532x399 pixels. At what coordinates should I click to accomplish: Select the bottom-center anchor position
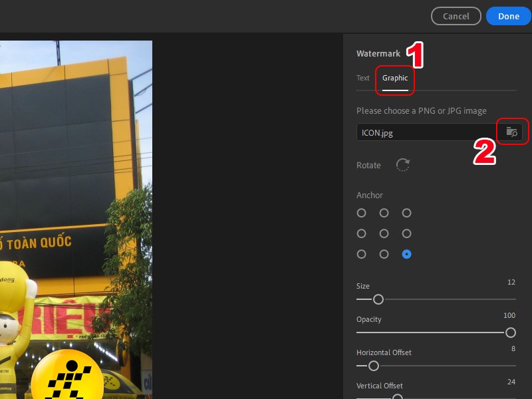[384, 254]
